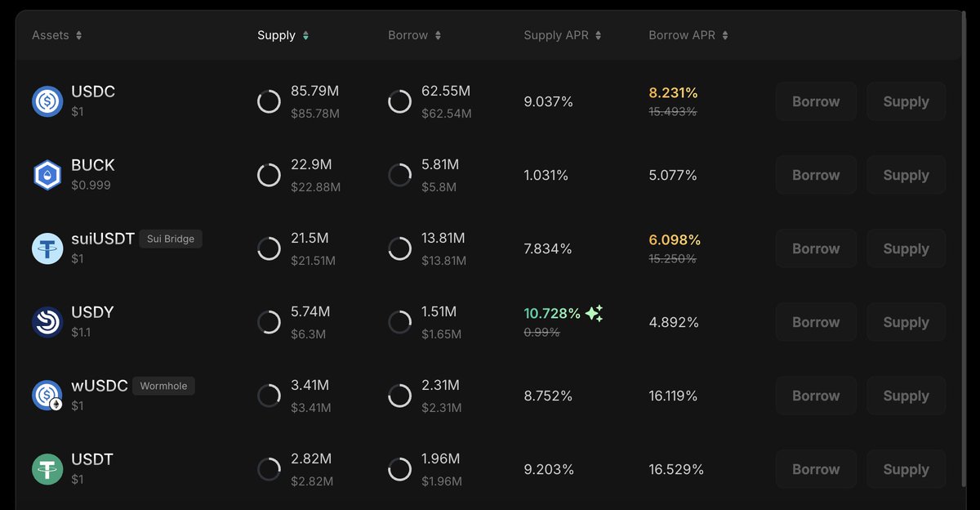Image resolution: width=980 pixels, height=510 pixels.
Task: Select the wUSDC asset name
Action: pos(100,386)
